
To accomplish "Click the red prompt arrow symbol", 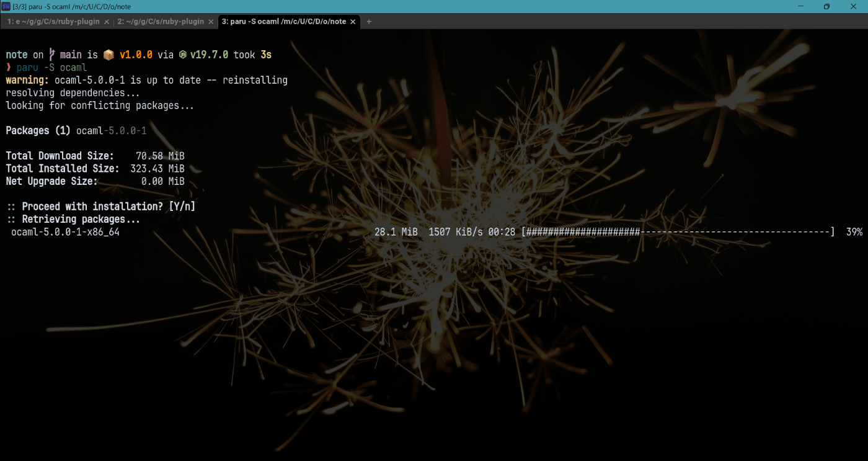I will (x=8, y=67).
